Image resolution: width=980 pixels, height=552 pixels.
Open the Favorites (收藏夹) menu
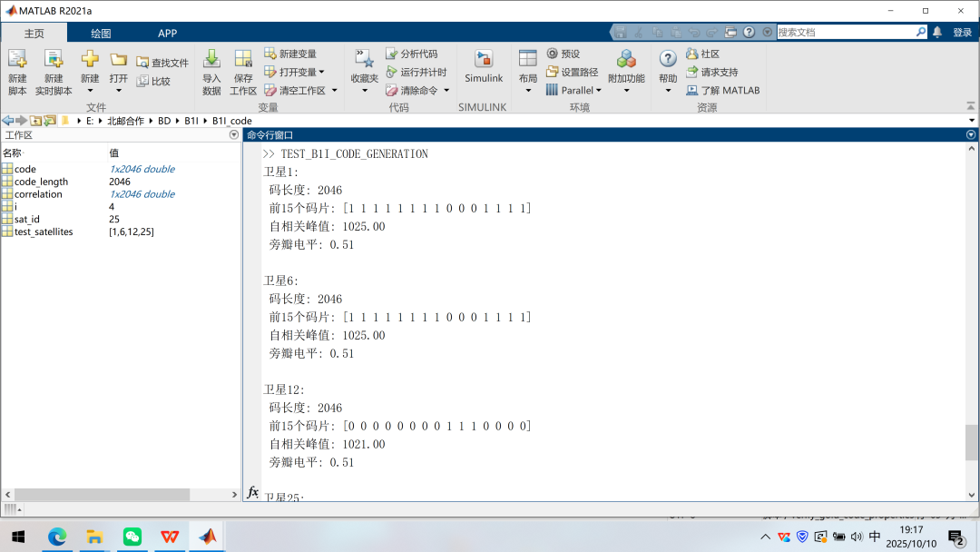(365, 72)
